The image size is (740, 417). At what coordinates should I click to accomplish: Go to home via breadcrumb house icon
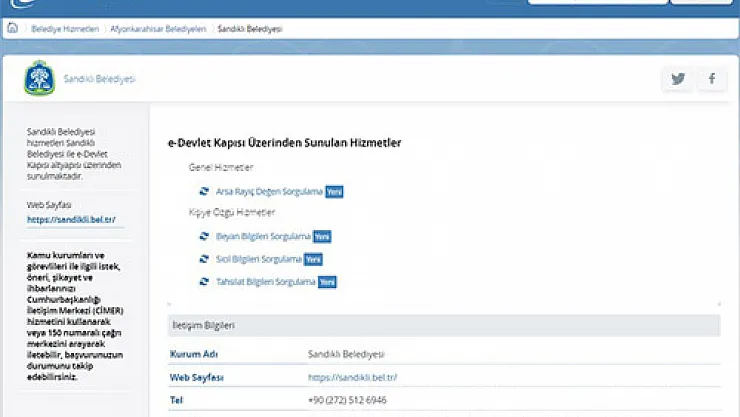13,28
